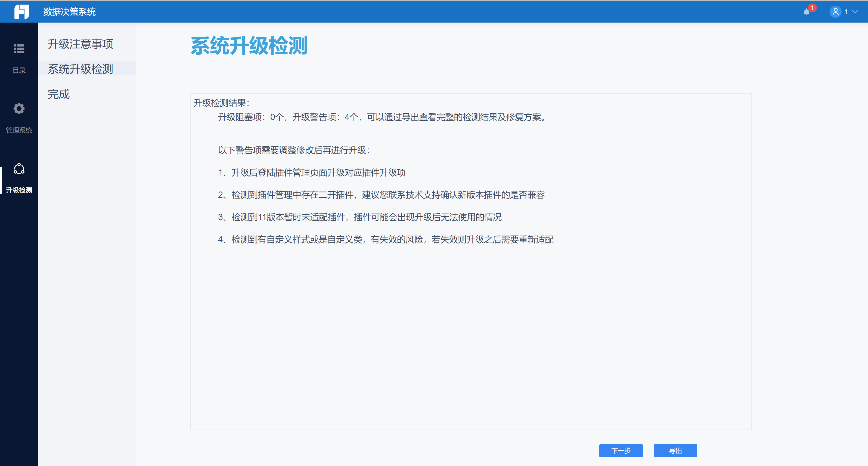This screenshot has width=868, height=466.
Task: Click the 导出 export button
Action: tap(675, 450)
